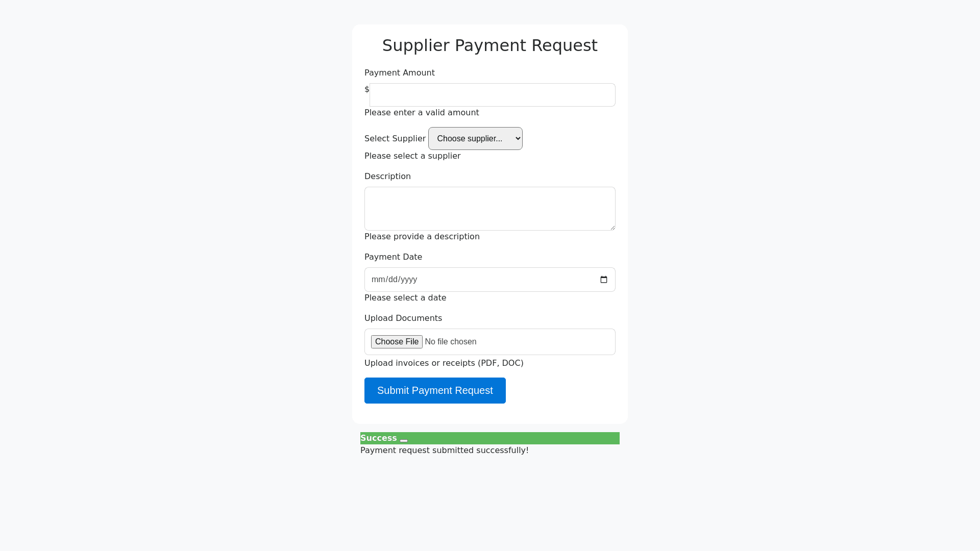Click the Upload Documents label

[x=403, y=318]
